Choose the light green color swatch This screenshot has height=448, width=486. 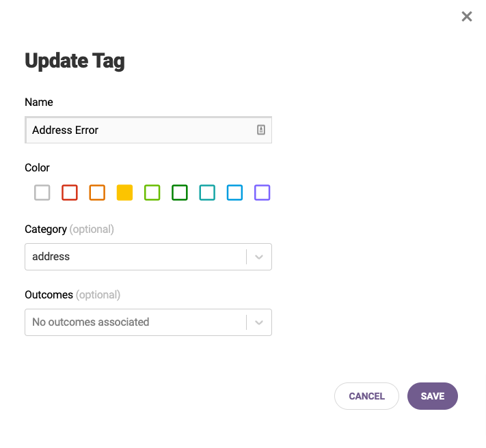click(152, 193)
